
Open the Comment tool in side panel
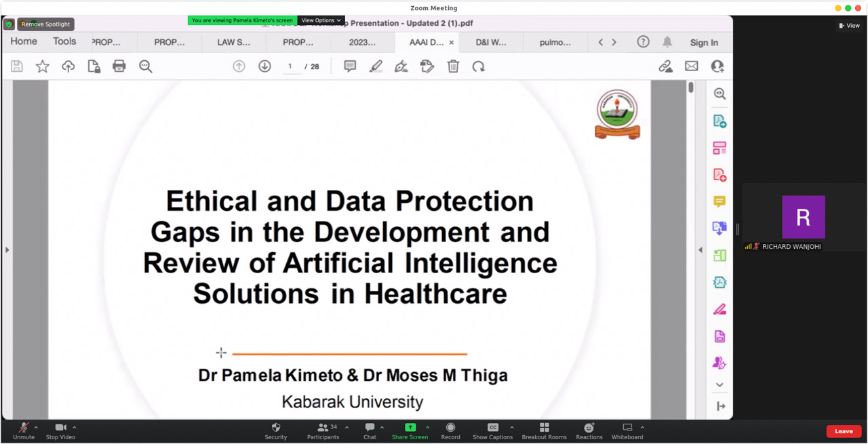[719, 202]
